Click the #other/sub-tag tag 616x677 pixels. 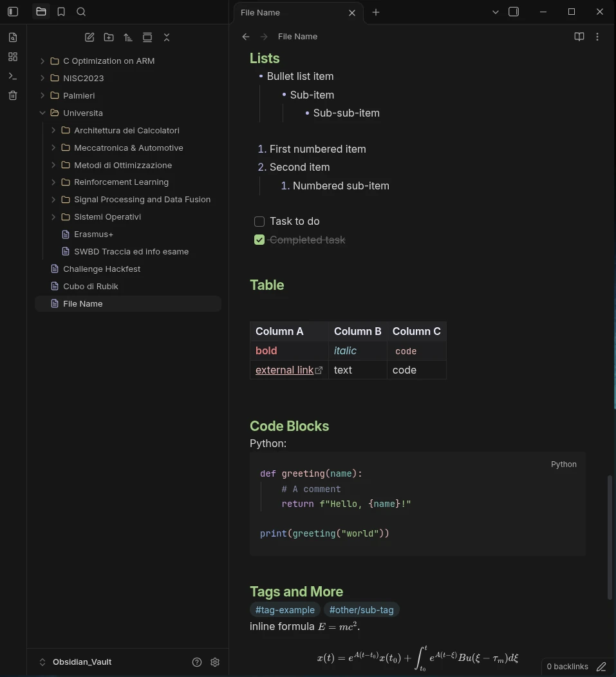click(362, 610)
